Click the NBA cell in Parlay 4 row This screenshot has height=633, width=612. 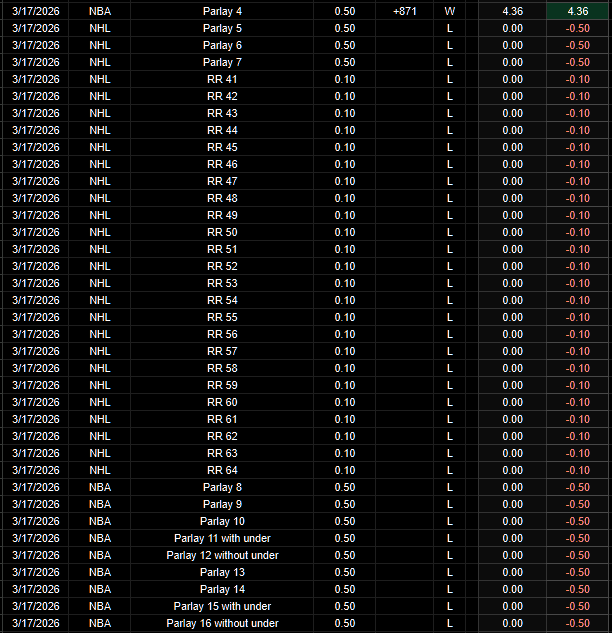tap(100, 11)
